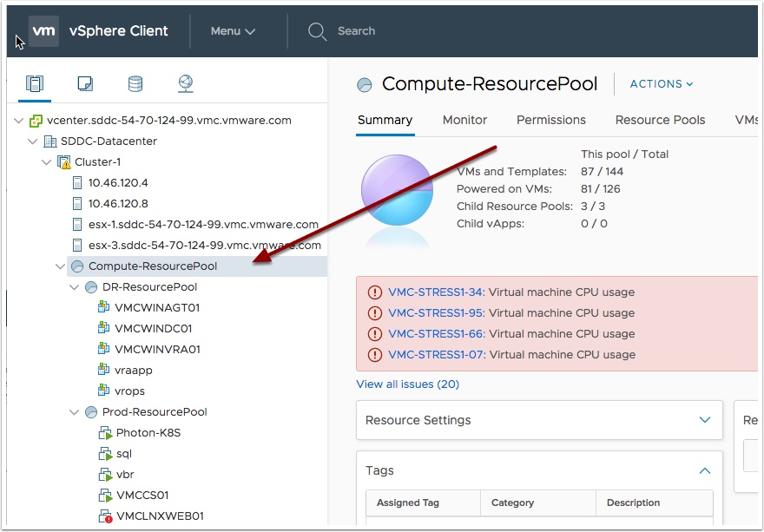The height and width of the screenshot is (532, 764).
Task: Open the Menu dropdown
Action: click(233, 31)
